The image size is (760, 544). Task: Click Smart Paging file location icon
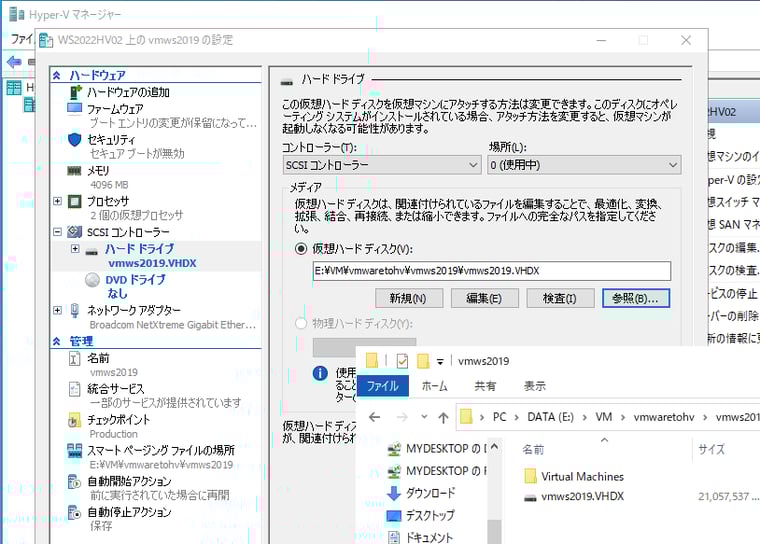tap(74, 451)
